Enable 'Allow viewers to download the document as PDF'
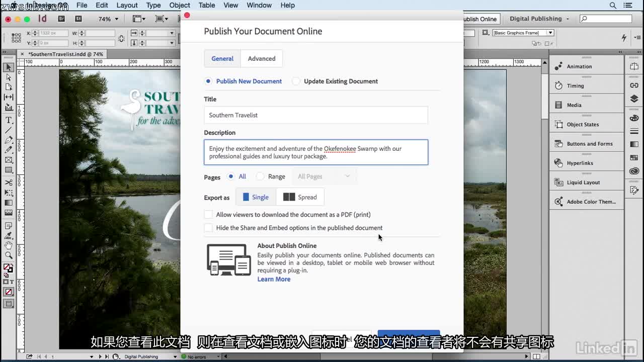Screen dimensions: 644x362 pyautogui.click(x=209, y=214)
